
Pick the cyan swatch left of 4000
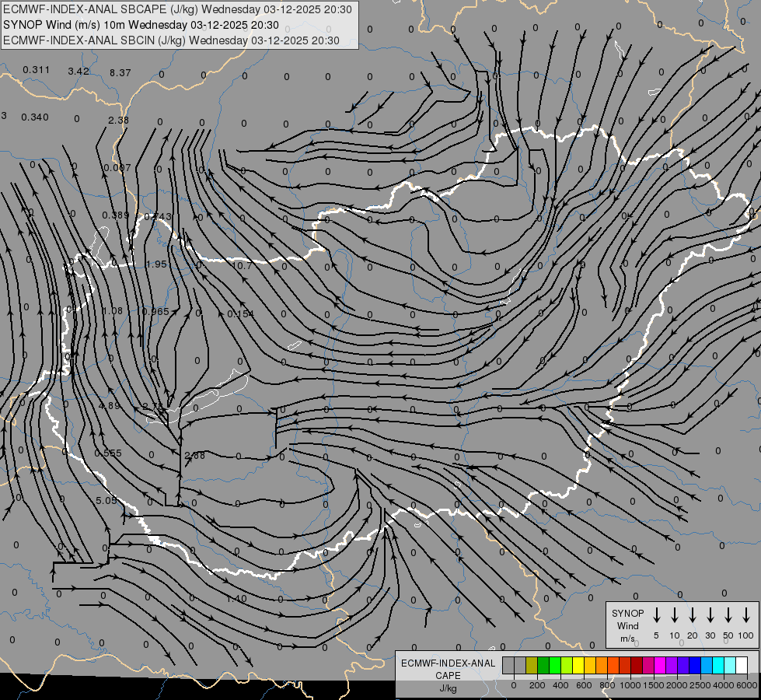[x=718, y=665]
